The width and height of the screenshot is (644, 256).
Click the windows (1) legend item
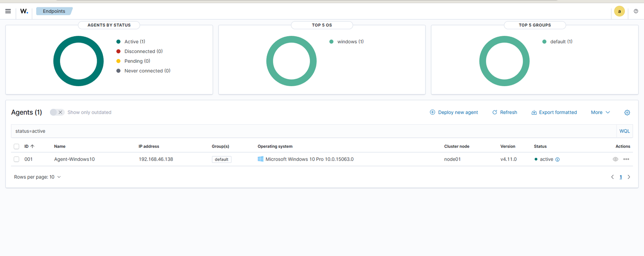pyautogui.click(x=346, y=42)
